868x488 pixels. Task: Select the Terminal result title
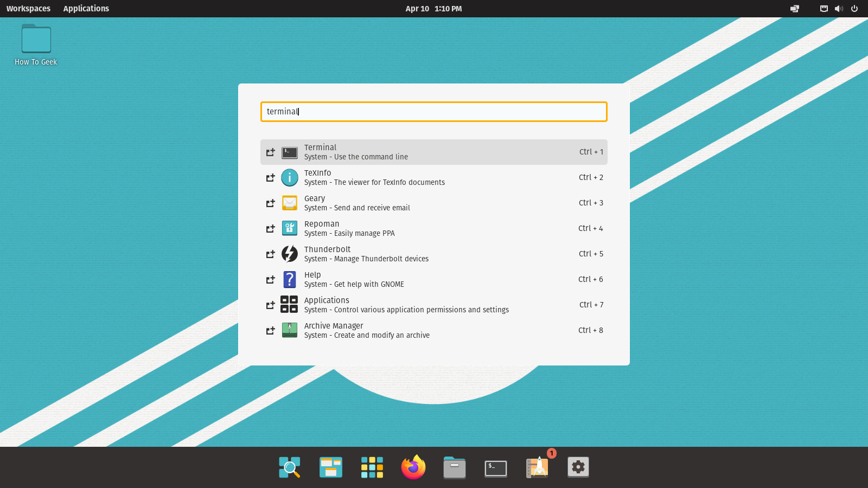click(x=320, y=147)
